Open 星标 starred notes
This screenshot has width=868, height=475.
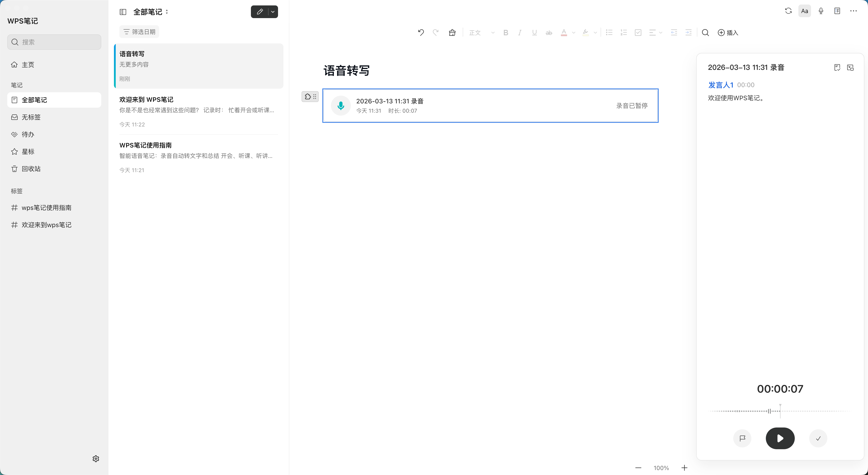click(x=54, y=151)
